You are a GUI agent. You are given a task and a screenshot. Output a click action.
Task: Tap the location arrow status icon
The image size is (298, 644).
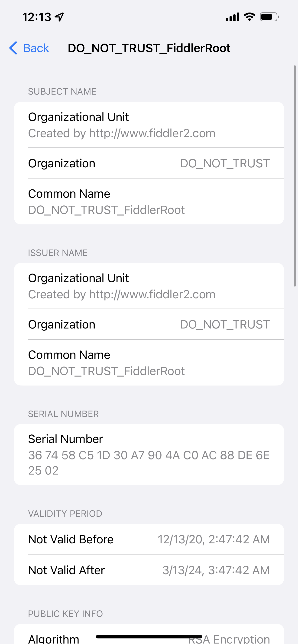click(x=59, y=17)
